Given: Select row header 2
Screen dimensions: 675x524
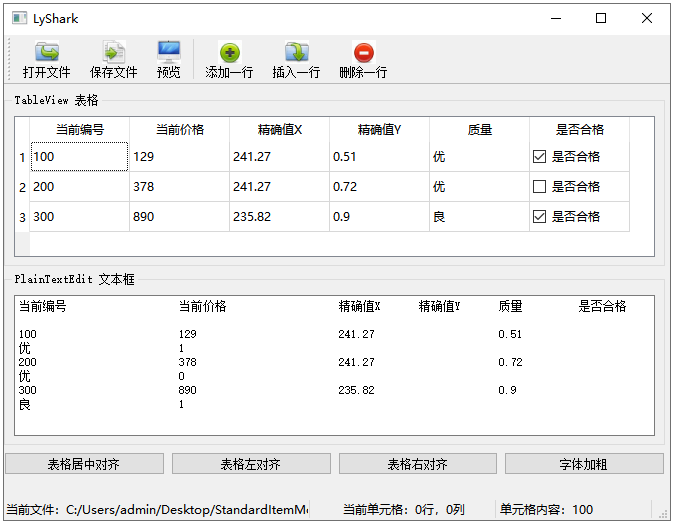Looking at the screenshot, I should (x=22, y=187).
